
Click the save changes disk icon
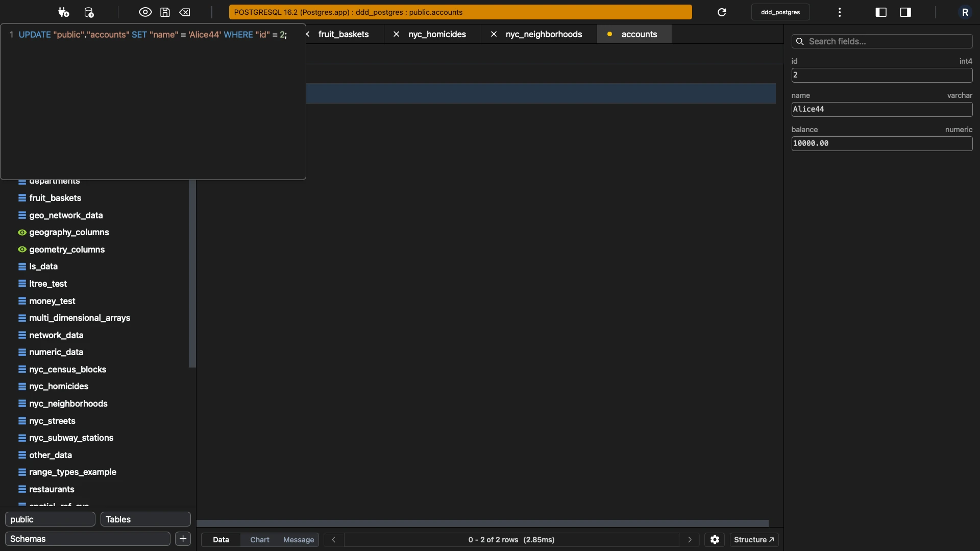click(x=165, y=12)
